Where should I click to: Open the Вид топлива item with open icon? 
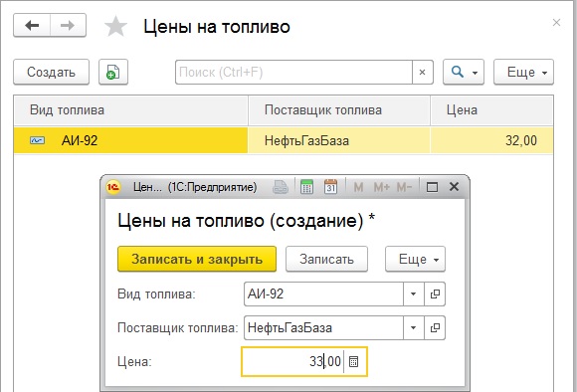[435, 294]
